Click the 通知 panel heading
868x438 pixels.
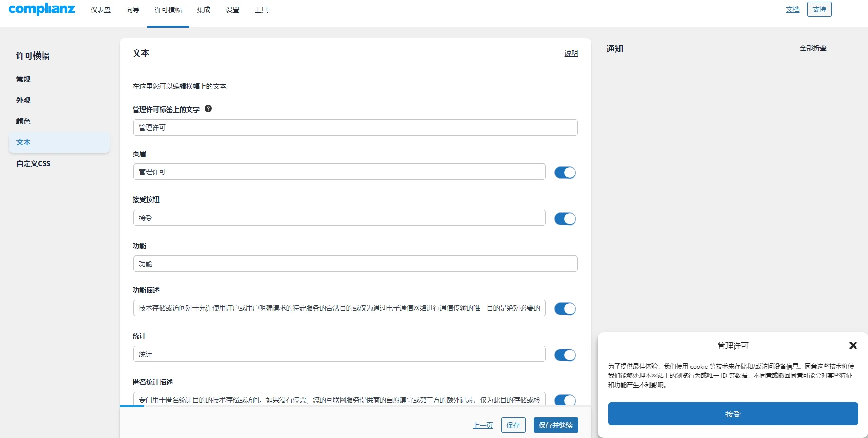click(x=615, y=49)
